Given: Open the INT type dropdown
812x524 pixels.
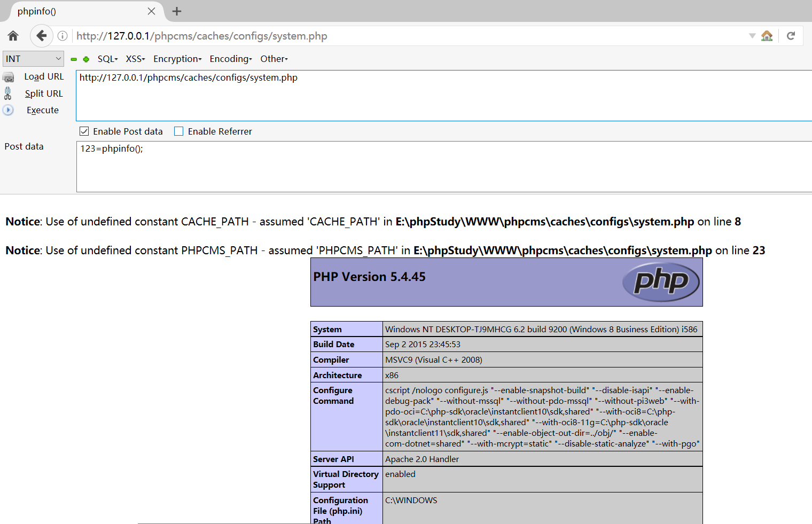Looking at the screenshot, I should [33, 59].
